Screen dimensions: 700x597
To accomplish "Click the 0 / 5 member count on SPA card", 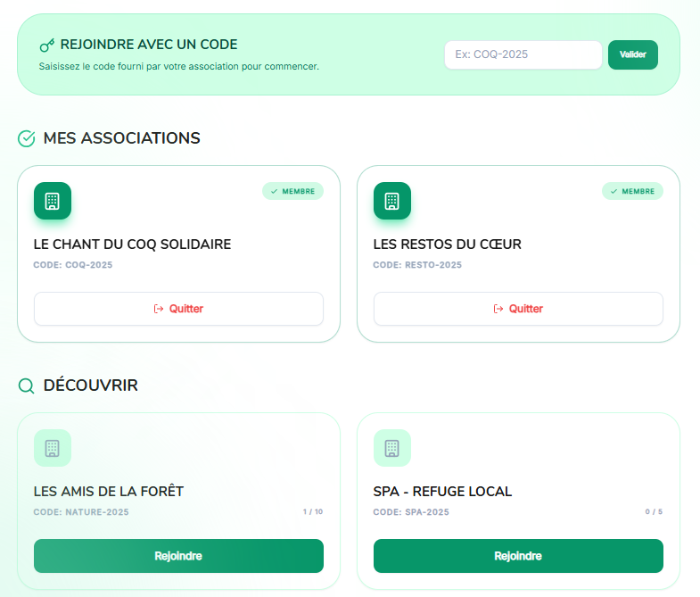I will pos(654,512).
